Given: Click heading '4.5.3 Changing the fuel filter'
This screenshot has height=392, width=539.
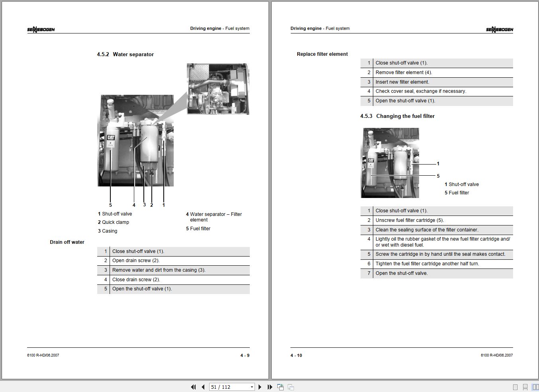Looking at the screenshot, I should pyautogui.click(x=397, y=116).
